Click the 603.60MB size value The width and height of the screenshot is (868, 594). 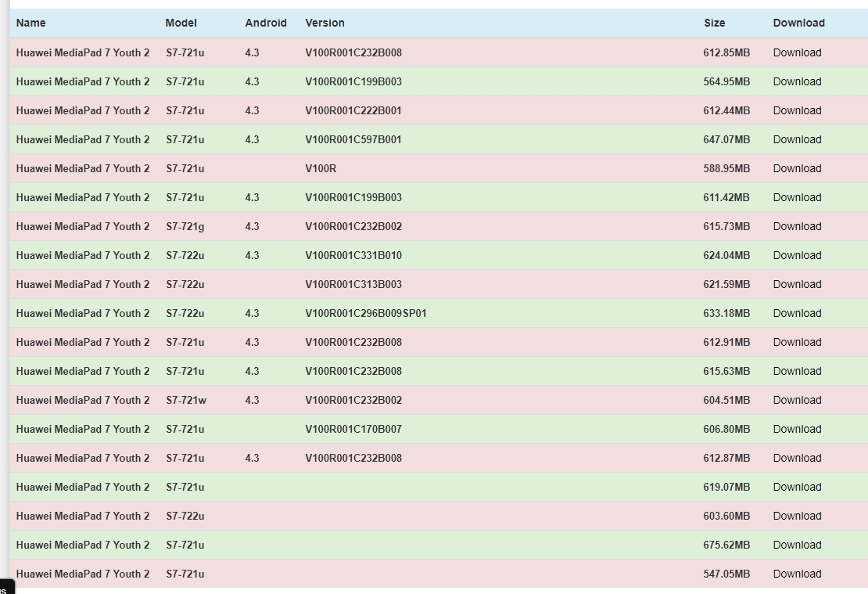click(x=726, y=516)
